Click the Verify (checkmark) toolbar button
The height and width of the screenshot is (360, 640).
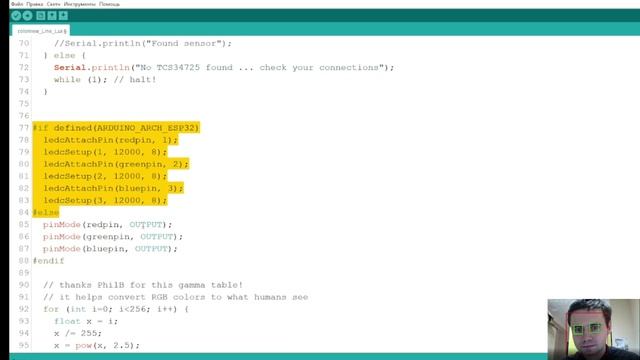[x=16, y=16]
